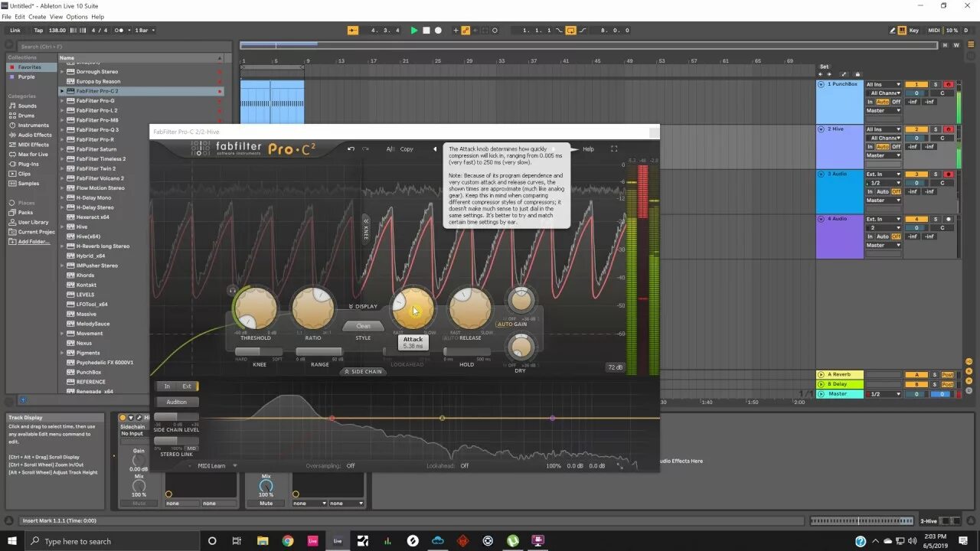Open the All Ins dropdown on 2 Hive
Image resolution: width=980 pixels, height=551 pixels.
coord(884,129)
